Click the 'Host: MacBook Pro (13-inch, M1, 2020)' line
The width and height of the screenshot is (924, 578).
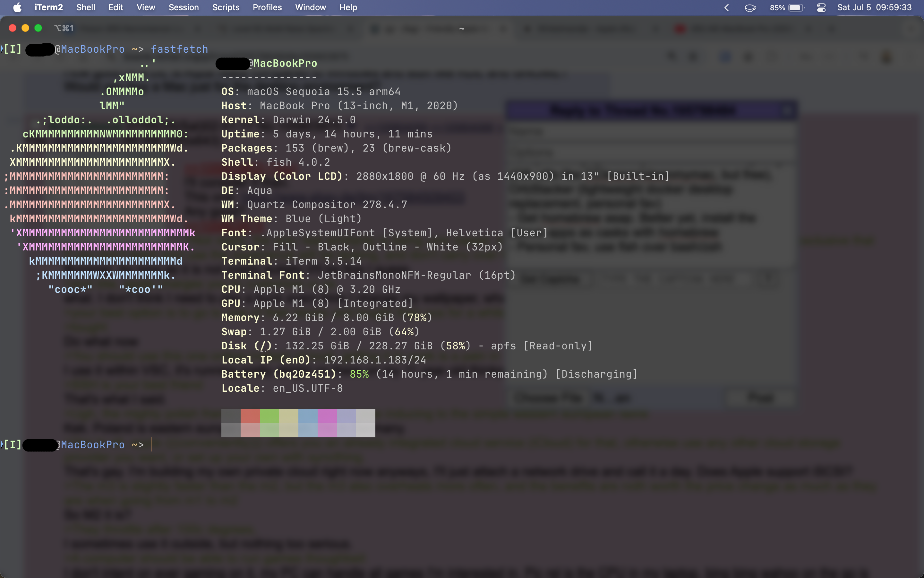(x=339, y=106)
